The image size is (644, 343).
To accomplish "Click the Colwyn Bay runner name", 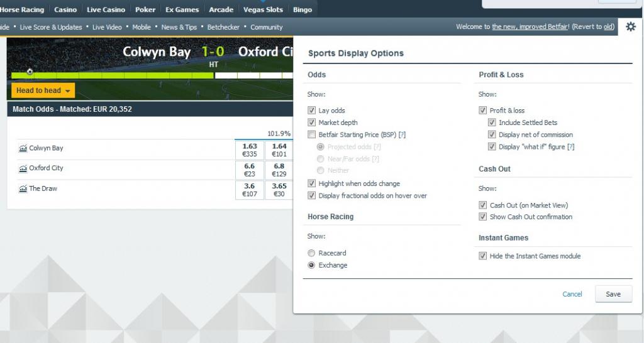I will (x=46, y=148).
